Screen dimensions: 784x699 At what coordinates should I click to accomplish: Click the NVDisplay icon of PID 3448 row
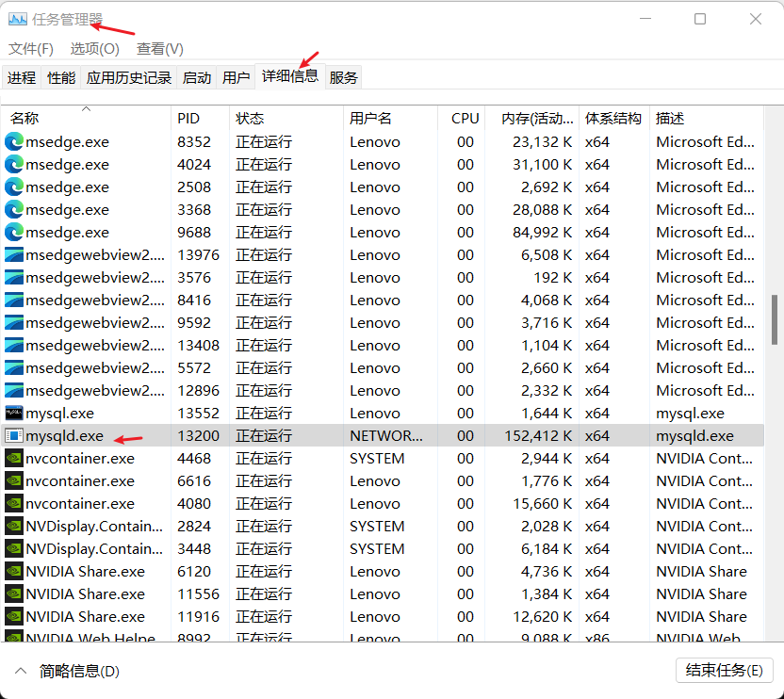click(x=14, y=549)
